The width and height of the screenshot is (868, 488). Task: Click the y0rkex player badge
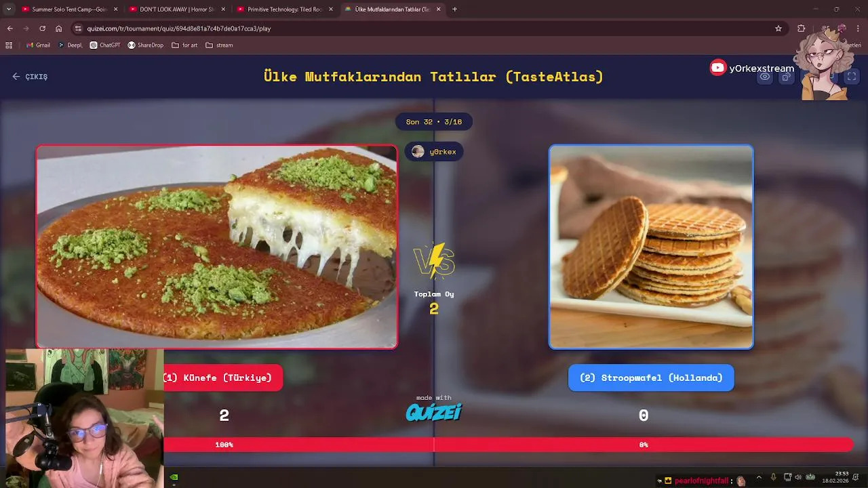pyautogui.click(x=434, y=152)
